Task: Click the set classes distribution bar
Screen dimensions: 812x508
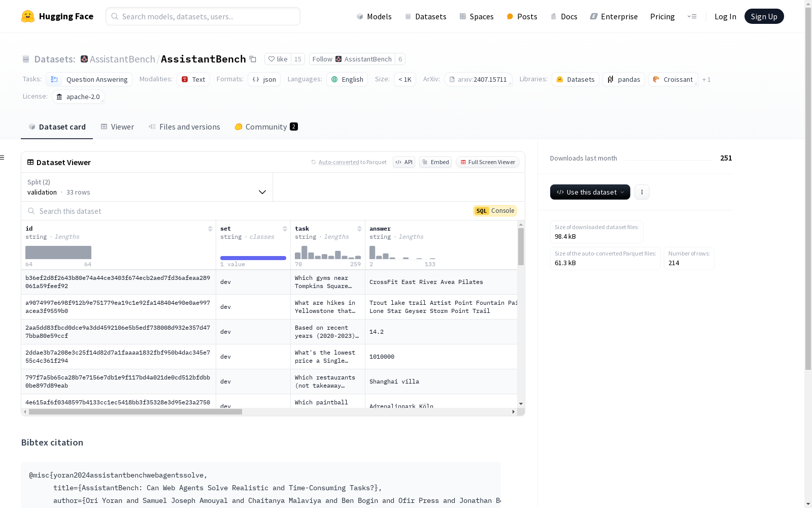Action: (x=253, y=258)
